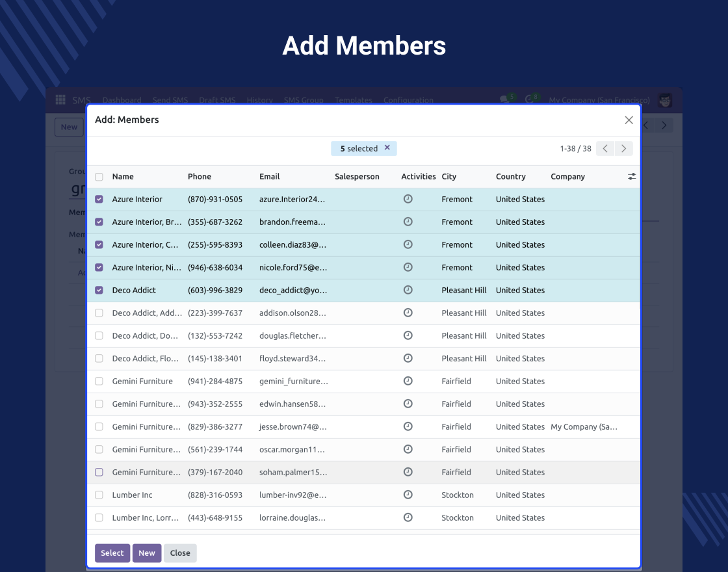Open column visibility options in table header
The height and width of the screenshot is (572, 728).
[x=631, y=177]
